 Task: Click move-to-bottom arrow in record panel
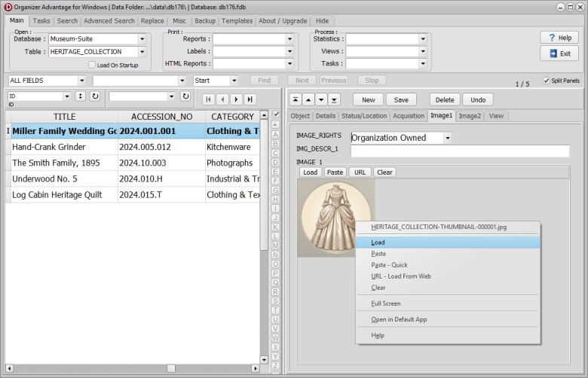click(x=335, y=99)
